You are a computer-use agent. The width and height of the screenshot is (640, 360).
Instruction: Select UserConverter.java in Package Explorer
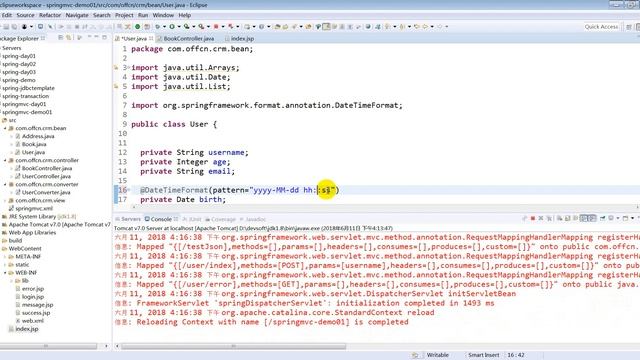click(46, 192)
